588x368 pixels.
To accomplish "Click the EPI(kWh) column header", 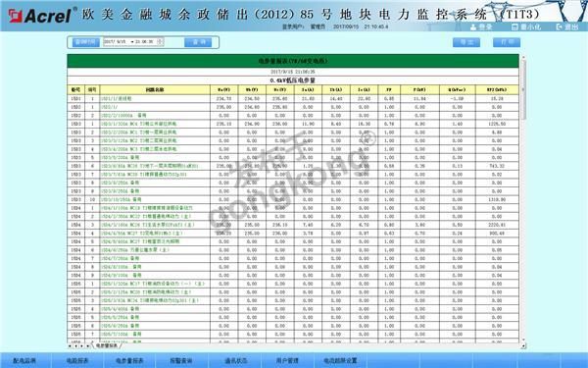I will (x=497, y=89).
